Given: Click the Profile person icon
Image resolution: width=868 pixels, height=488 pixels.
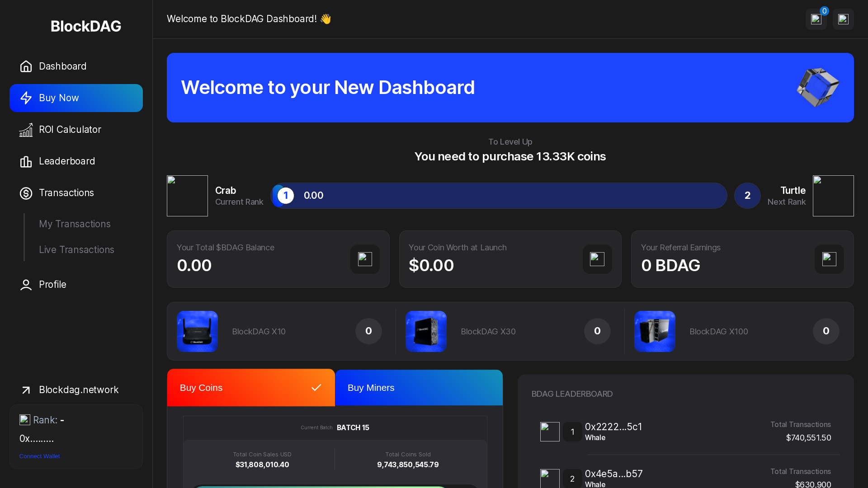Looking at the screenshot, I should click(26, 285).
